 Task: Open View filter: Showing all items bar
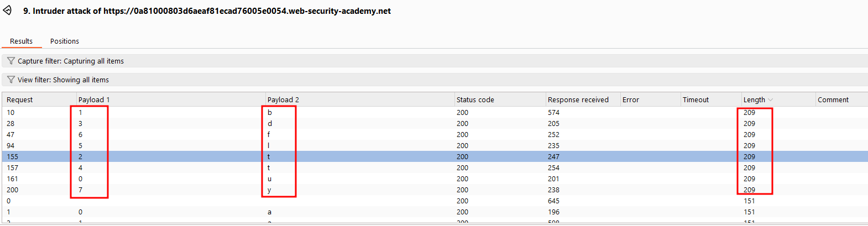(435, 80)
